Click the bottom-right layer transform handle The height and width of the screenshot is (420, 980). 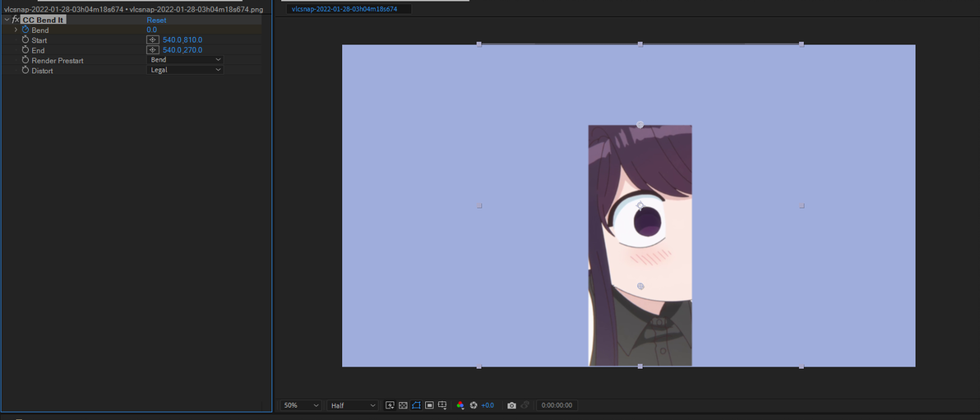point(802,367)
